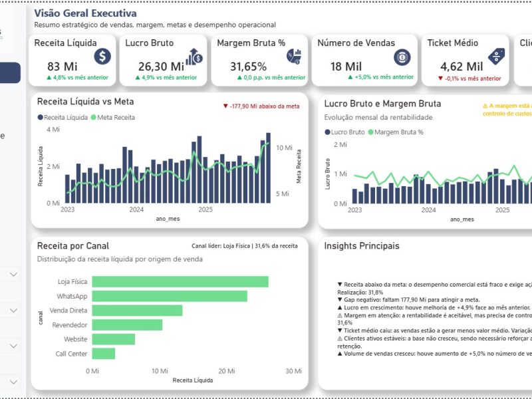Select the highlighted dark blue sidebar navigation tab
532x399 pixels.
point(10,72)
